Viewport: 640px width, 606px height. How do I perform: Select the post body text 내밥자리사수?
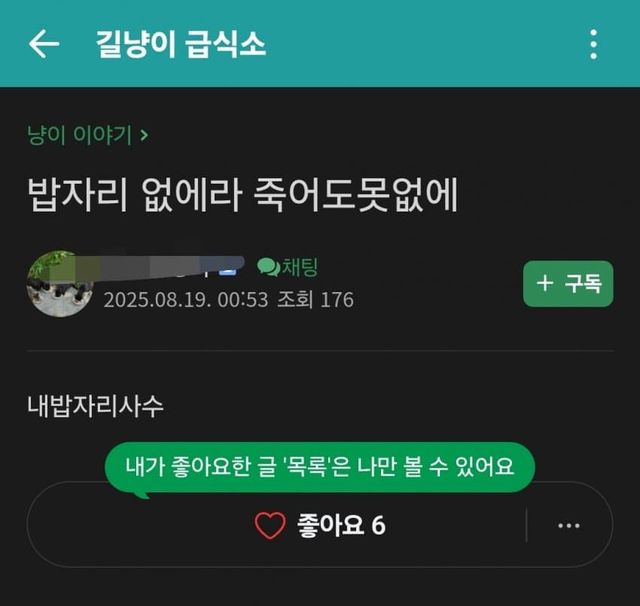pos(95,406)
